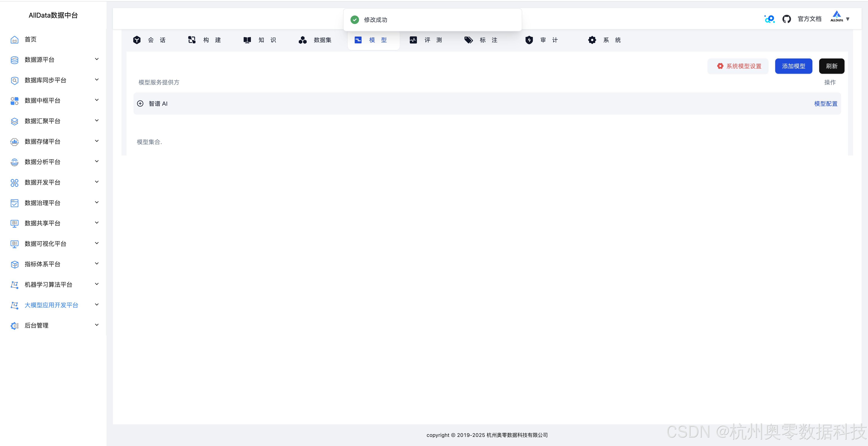
Task: Switch to the 知识 tab
Action: point(260,40)
